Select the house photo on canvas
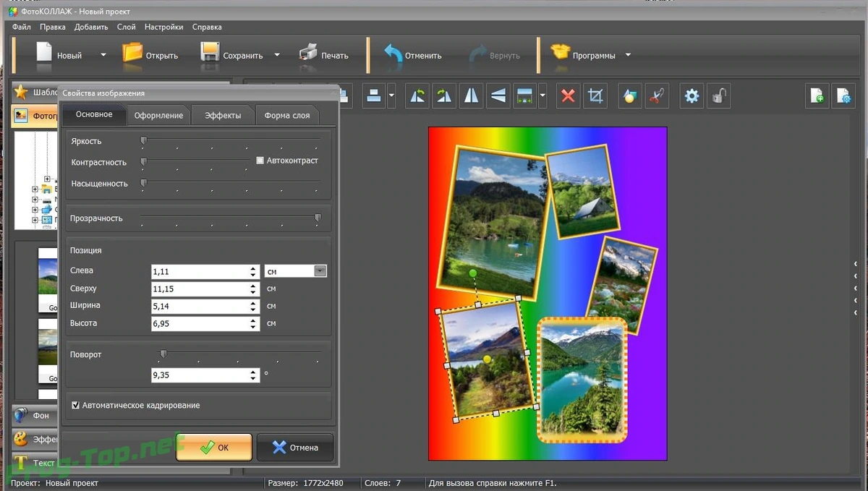Image resolution: width=868 pixels, height=491 pixels. click(584, 193)
